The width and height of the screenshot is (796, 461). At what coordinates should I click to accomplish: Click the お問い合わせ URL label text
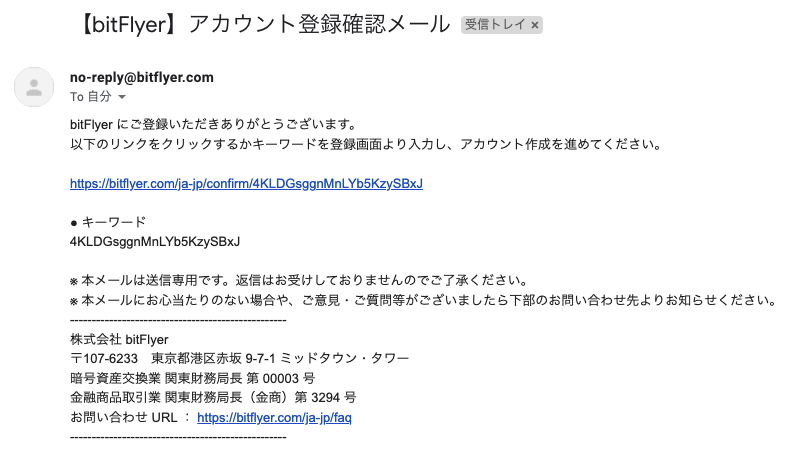coord(123,417)
